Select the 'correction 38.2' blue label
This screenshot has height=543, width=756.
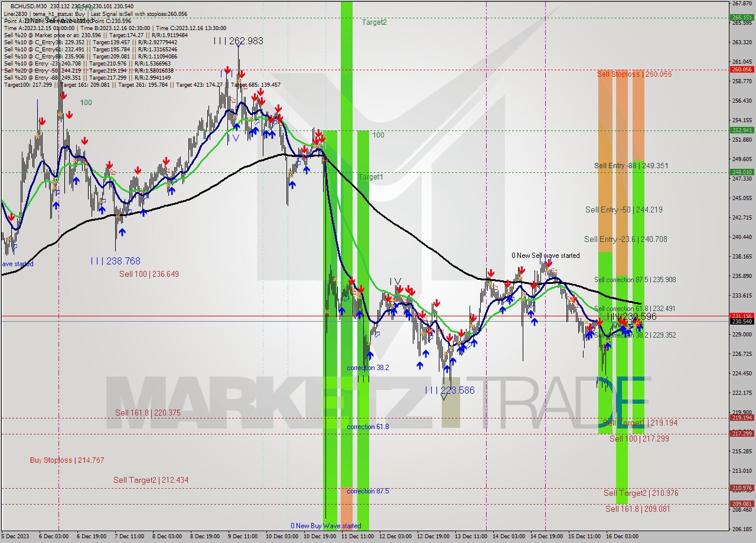pos(368,368)
